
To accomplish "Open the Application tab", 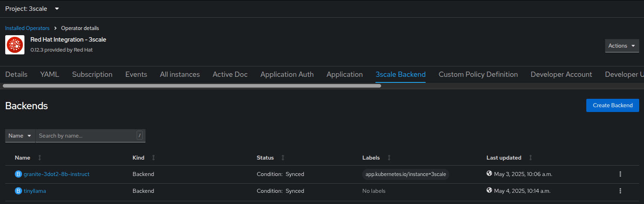I will click(345, 74).
